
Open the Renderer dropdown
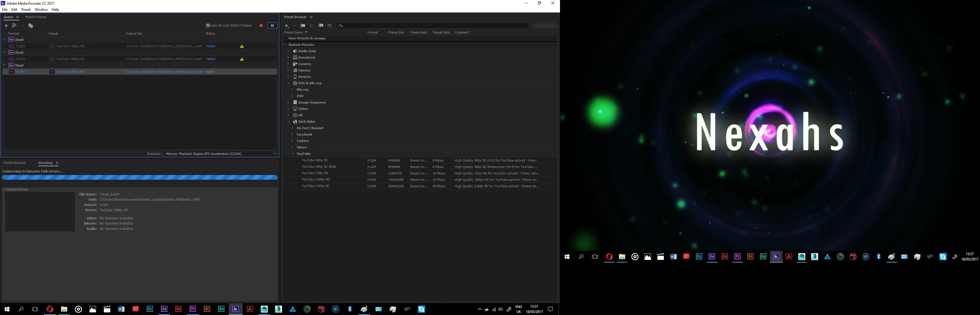tap(221, 154)
